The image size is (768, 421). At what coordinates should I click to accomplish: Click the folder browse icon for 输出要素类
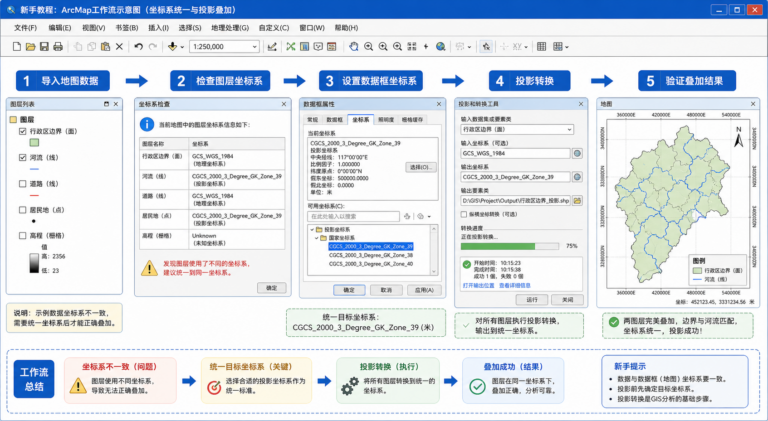[577, 201]
